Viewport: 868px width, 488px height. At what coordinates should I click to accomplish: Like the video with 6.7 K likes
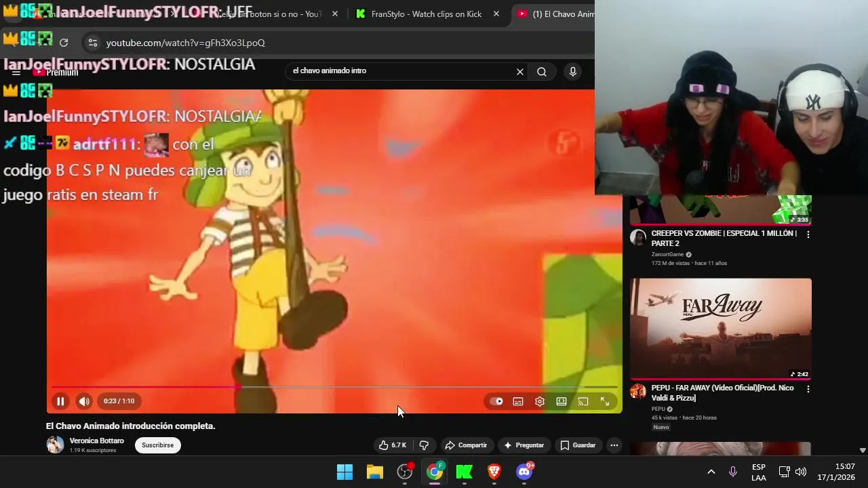tap(393, 445)
